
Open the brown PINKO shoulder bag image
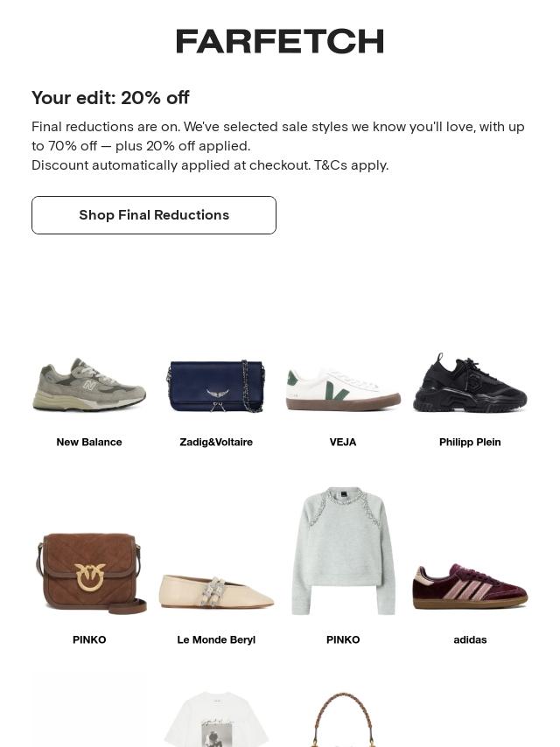89,573
